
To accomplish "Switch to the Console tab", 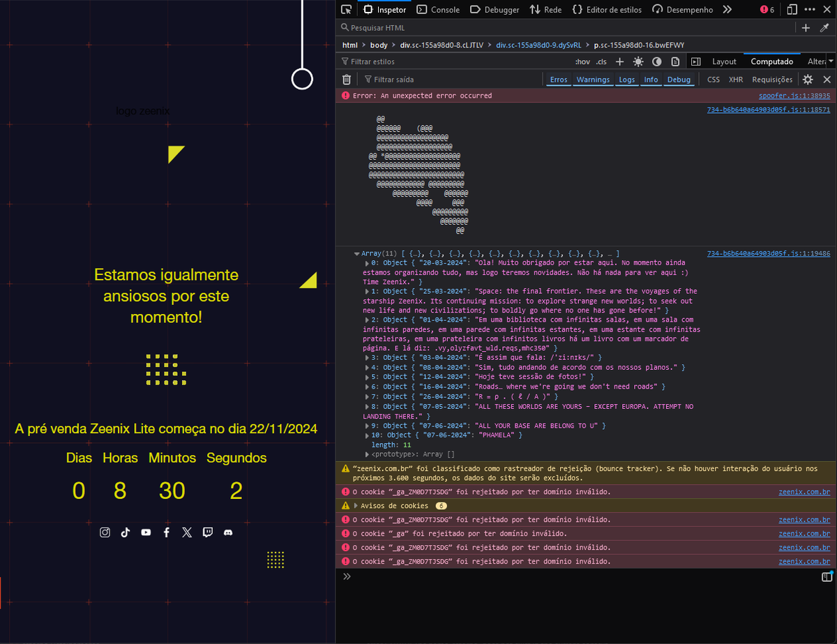I will coord(438,10).
